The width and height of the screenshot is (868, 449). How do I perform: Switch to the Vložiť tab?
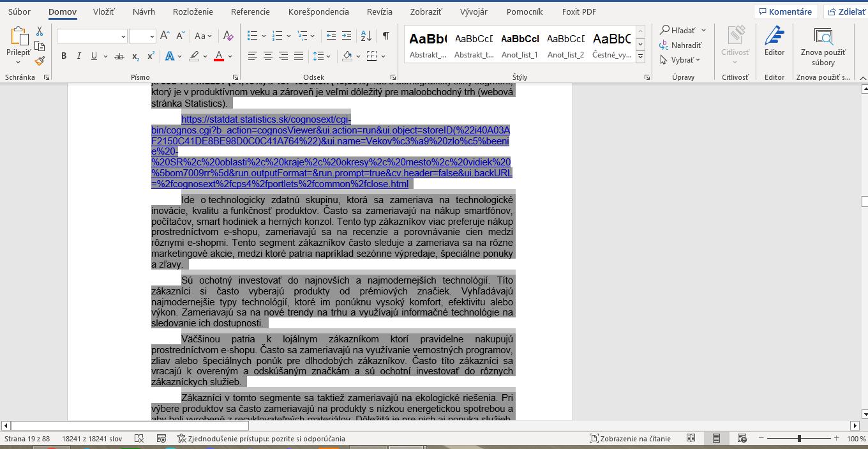(103, 11)
